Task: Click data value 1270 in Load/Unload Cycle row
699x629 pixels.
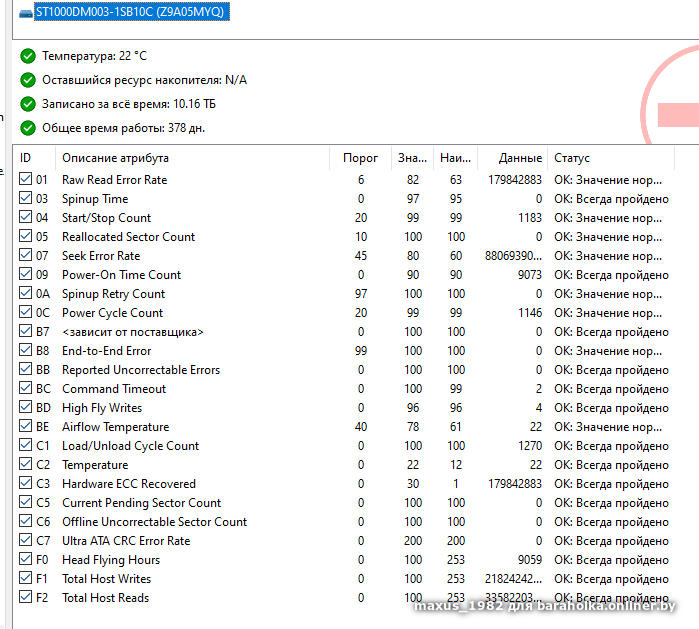Action: point(530,446)
